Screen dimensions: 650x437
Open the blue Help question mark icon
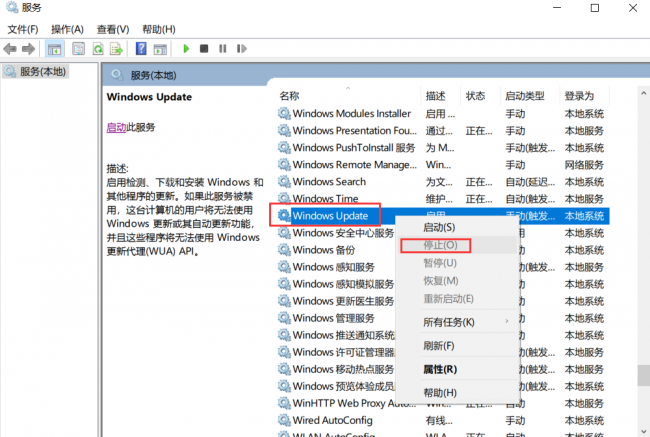tap(141, 49)
